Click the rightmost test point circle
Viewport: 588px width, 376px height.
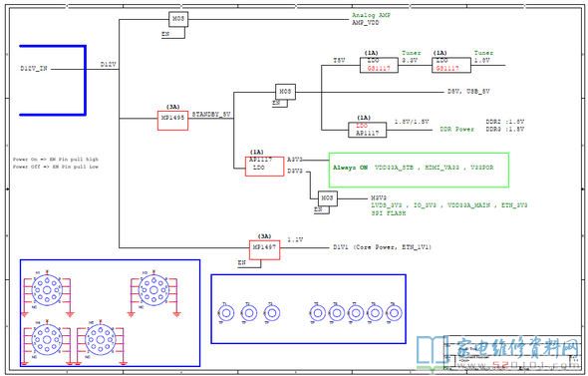click(394, 313)
